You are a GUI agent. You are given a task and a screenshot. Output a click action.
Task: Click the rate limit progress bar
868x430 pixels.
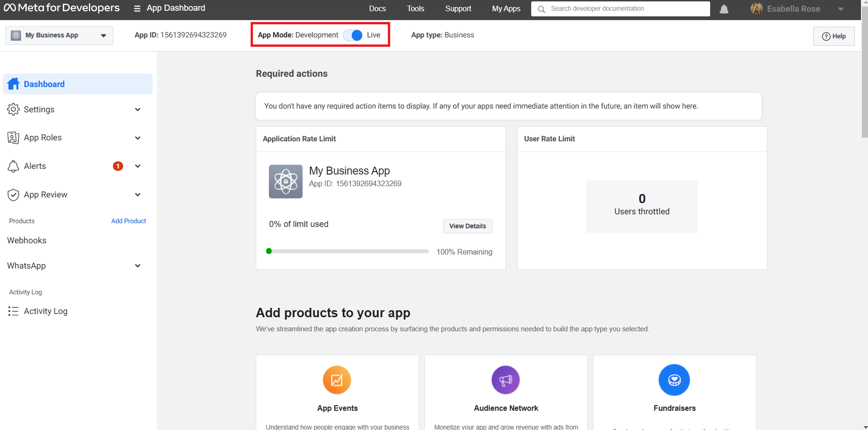point(347,251)
